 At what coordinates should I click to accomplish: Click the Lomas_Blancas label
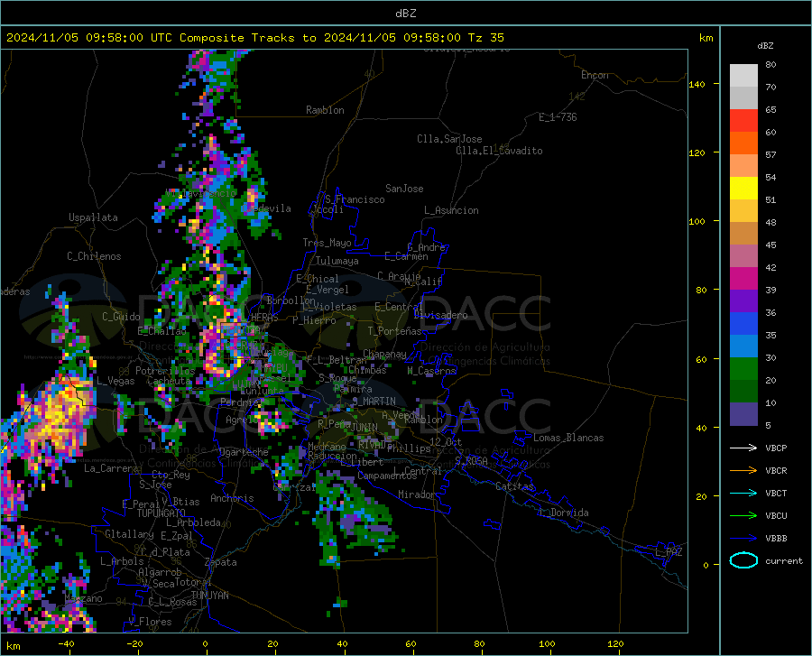568,438
